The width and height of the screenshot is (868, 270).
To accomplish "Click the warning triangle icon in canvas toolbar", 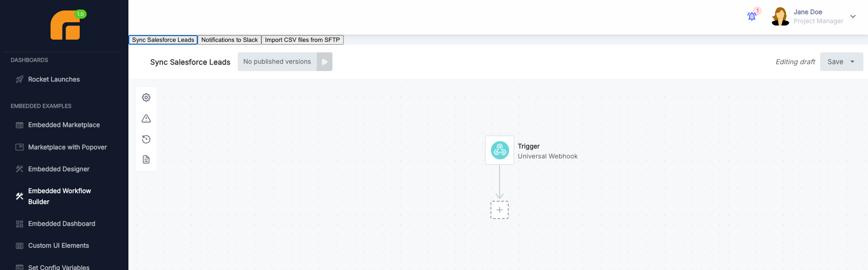I will [146, 118].
